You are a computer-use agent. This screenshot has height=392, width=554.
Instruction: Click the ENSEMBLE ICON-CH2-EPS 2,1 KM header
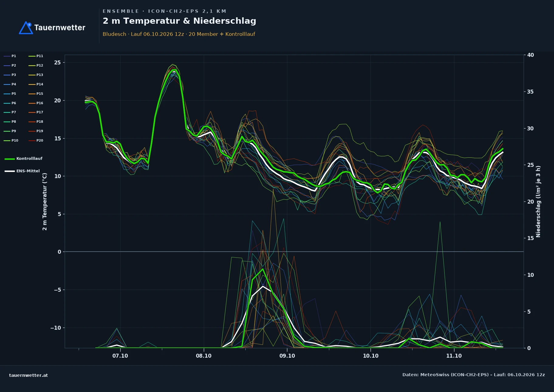[164, 11]
